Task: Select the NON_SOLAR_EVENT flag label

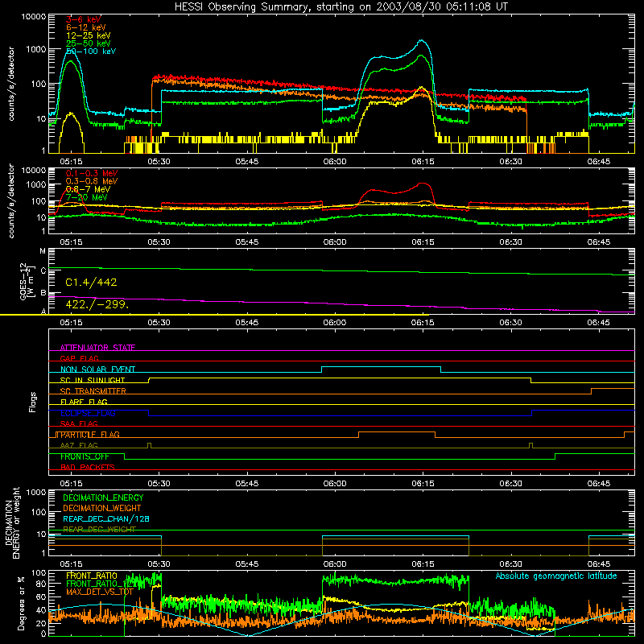Action: coord(97,369)
